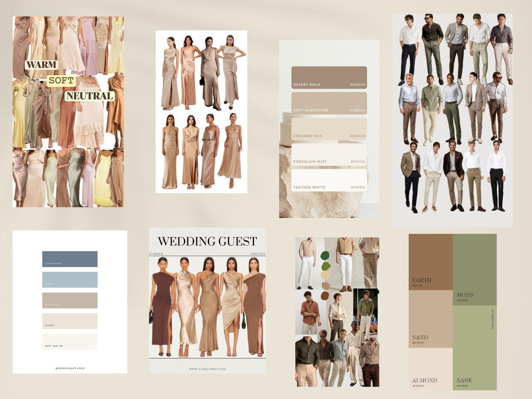Pick the Porcelain Mist swatch
This screenshot has width=532, height=399.
coord(329,154)
